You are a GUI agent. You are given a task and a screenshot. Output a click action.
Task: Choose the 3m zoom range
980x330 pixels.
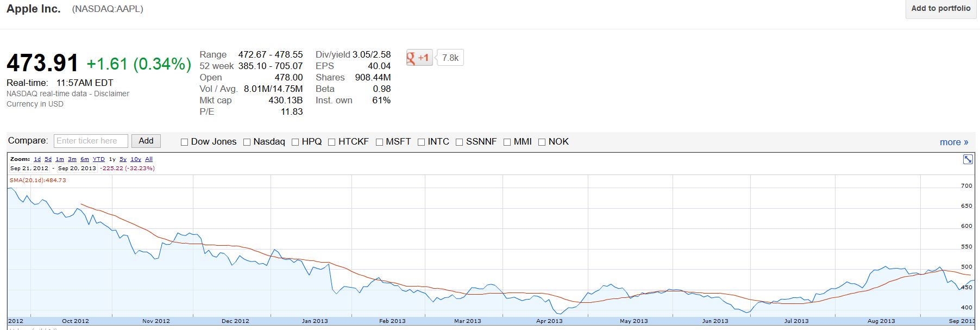72,159
